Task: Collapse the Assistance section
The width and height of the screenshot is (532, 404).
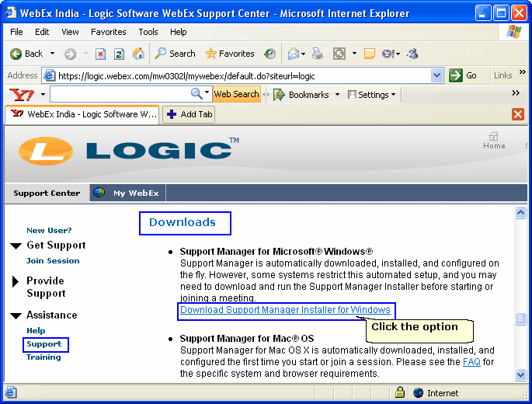Action: coord(16,315)
